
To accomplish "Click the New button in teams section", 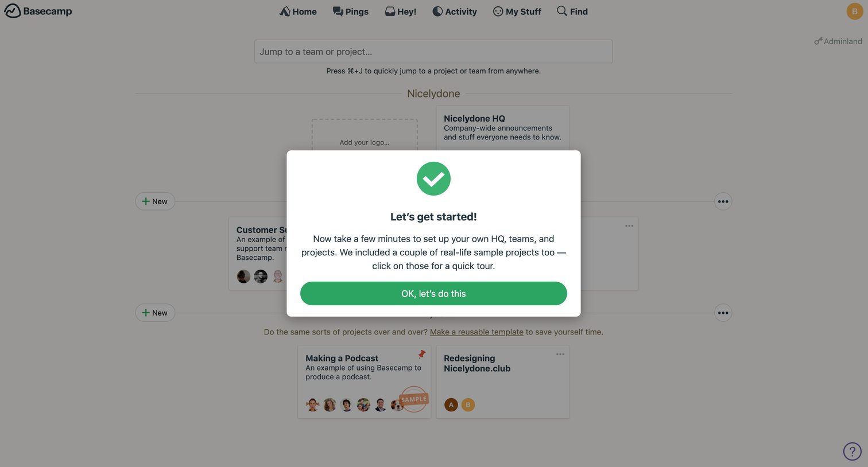I will 155,201.
